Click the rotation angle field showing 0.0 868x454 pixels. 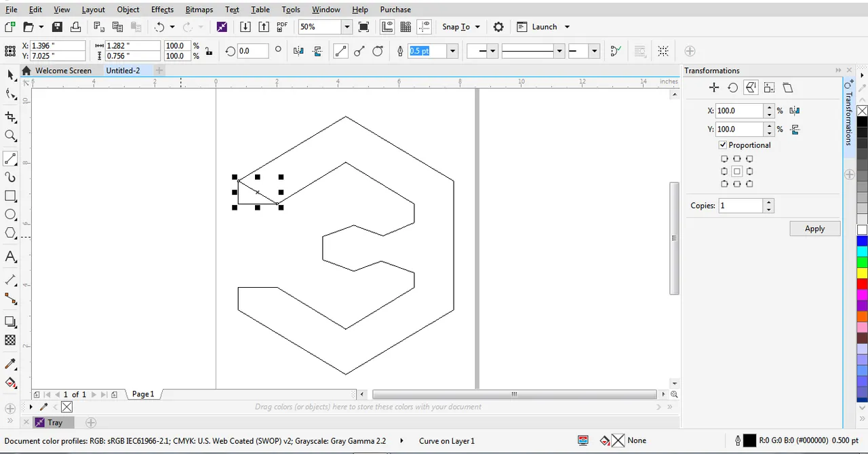[252, 51]
